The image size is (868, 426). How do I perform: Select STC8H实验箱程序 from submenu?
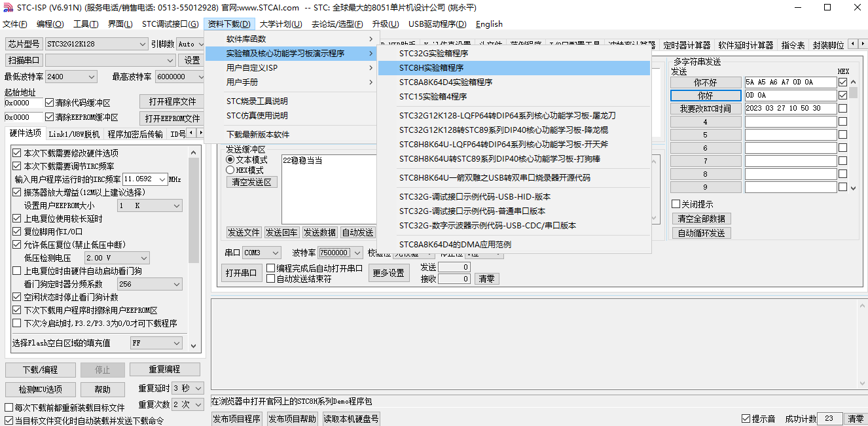[x=514, y=68]
